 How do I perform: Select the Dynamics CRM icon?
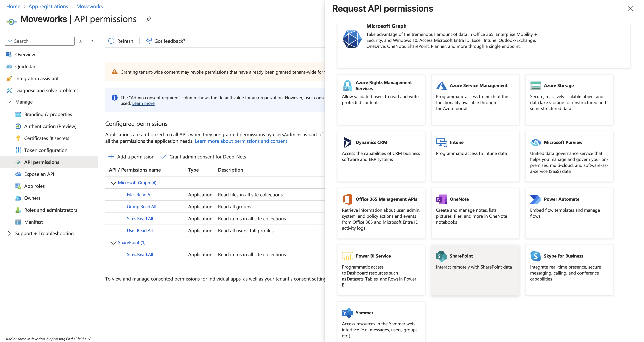[347, 142]
